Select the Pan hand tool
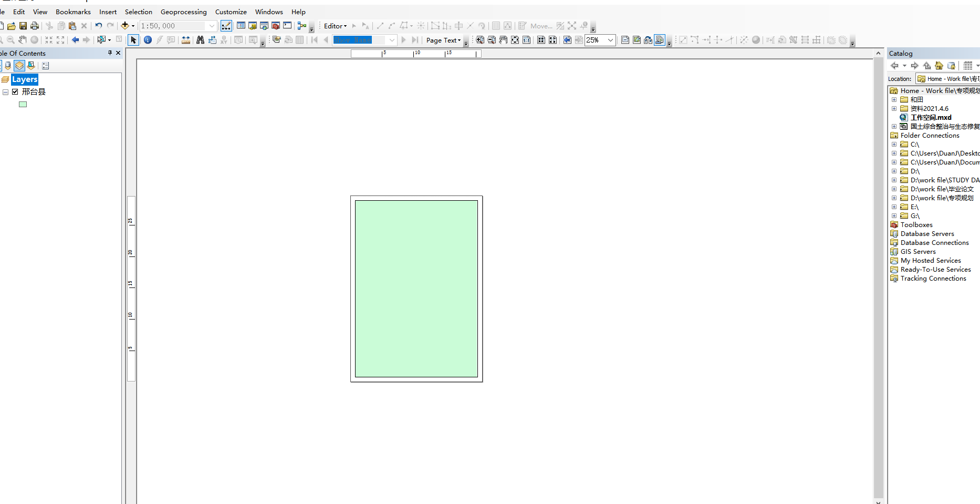This screenshot has width=980, height=504. 22,40
